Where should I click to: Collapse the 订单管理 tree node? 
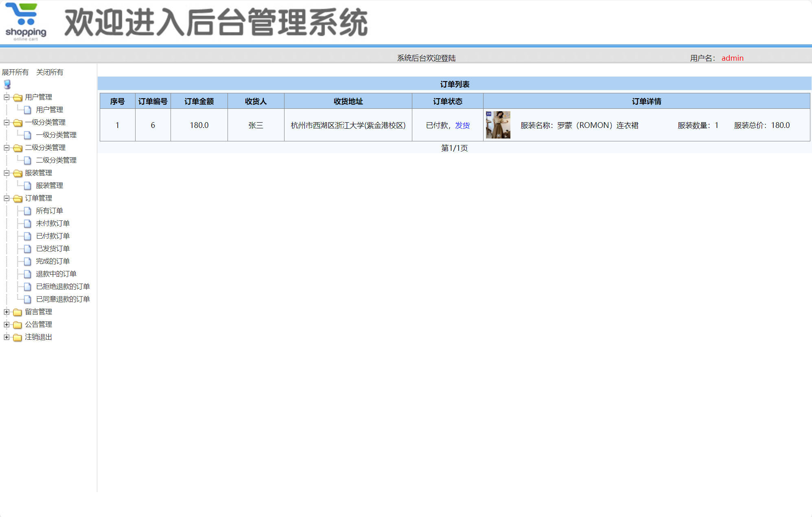click(6, 198)
